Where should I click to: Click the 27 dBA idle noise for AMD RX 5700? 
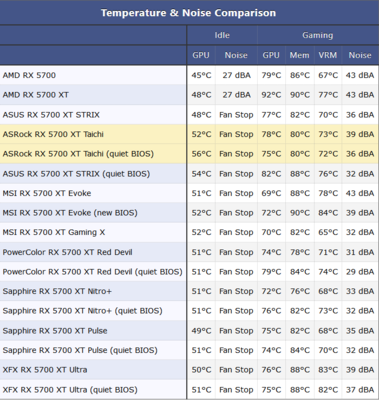click(x=236, y=75)
